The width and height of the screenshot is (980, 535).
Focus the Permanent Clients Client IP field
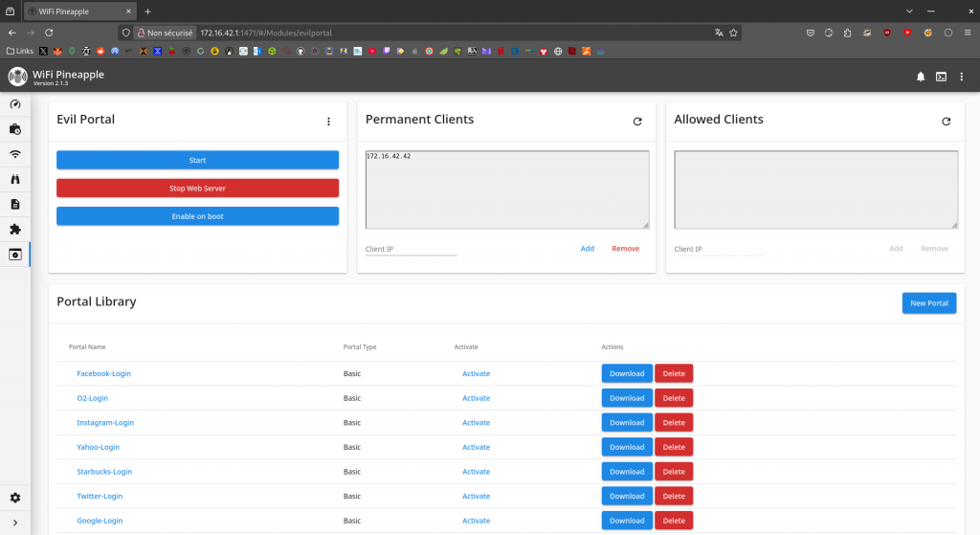(x=412, y=249)
